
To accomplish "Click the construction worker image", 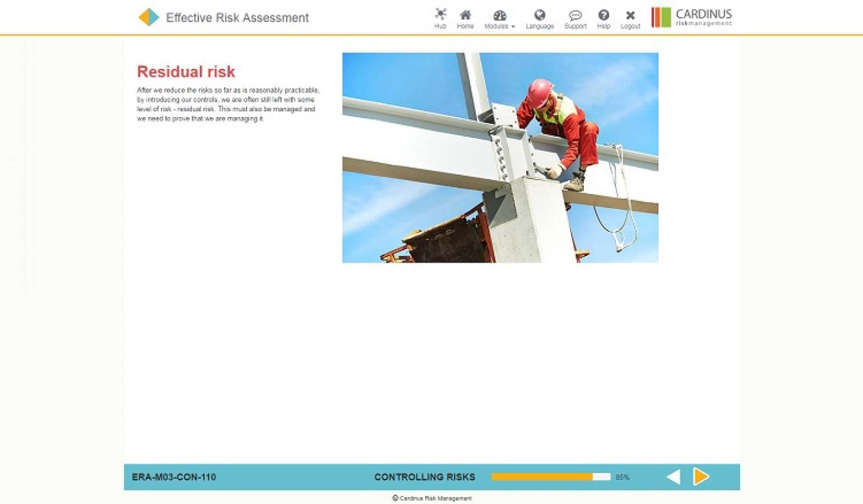I will pyautogui.click(x=500, y=157).
